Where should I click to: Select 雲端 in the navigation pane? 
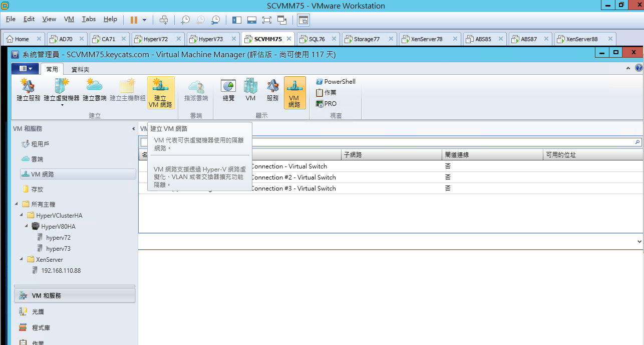pos(37,159)
